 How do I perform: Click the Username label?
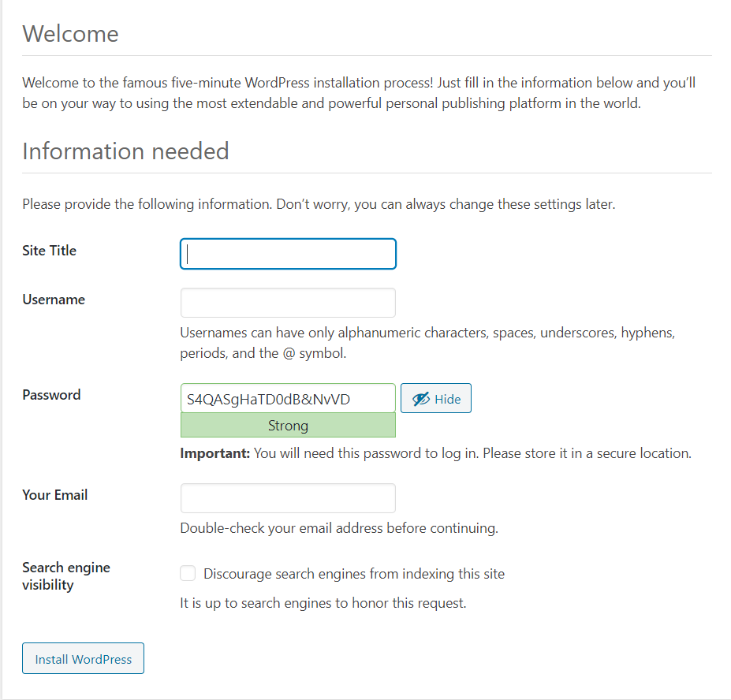point(54,300)
